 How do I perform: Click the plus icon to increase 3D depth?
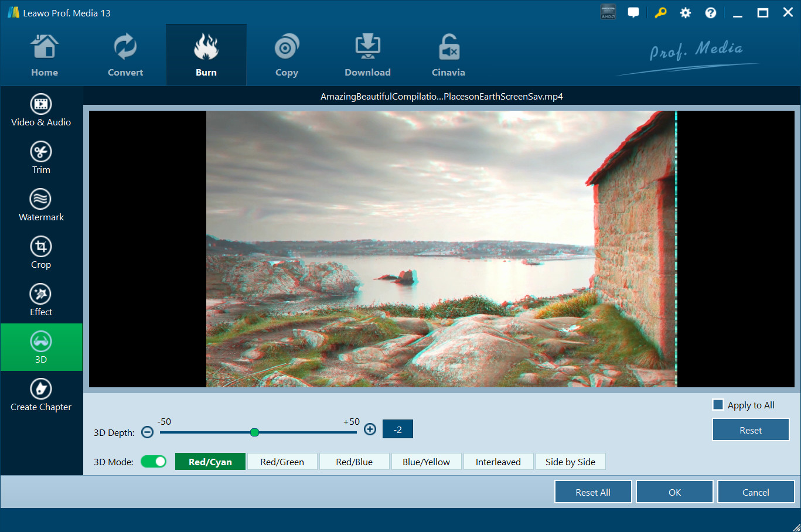[370, 429]
